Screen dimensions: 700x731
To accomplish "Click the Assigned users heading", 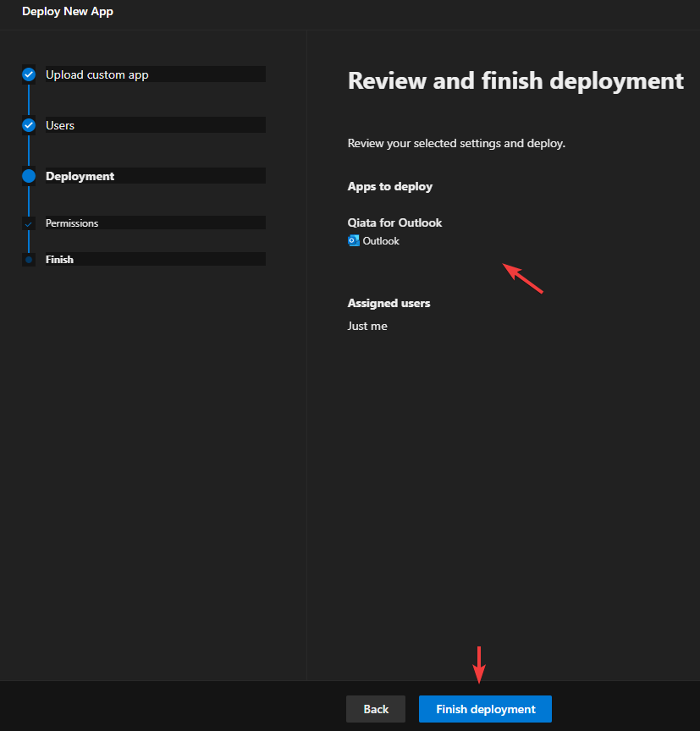I will pyautogui.click(x=389, y=303).
